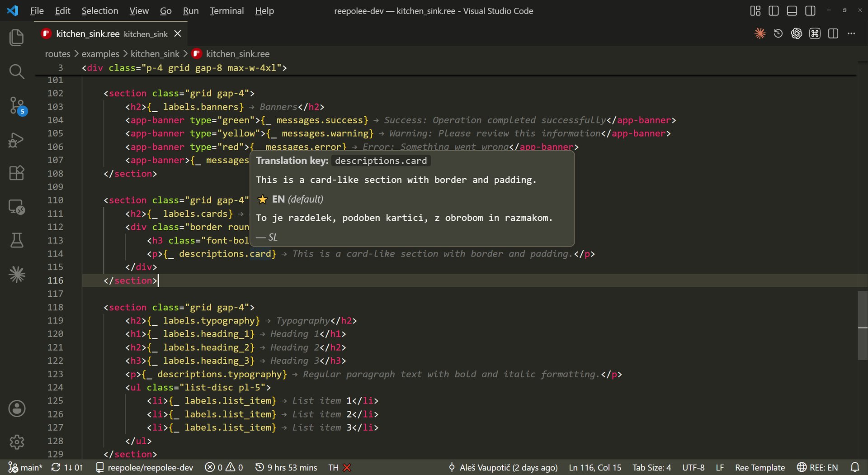Open the Manage gear menu
Viewport: 868px width, 475px height.
[x=17, y=442]
